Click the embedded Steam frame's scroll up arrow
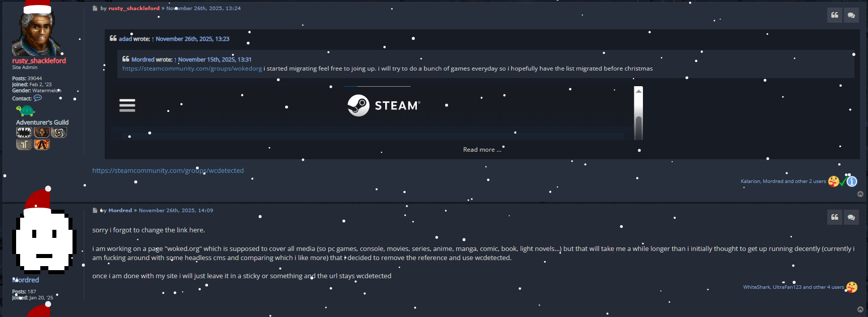868x317 pixels. click(x=638, y=91)
